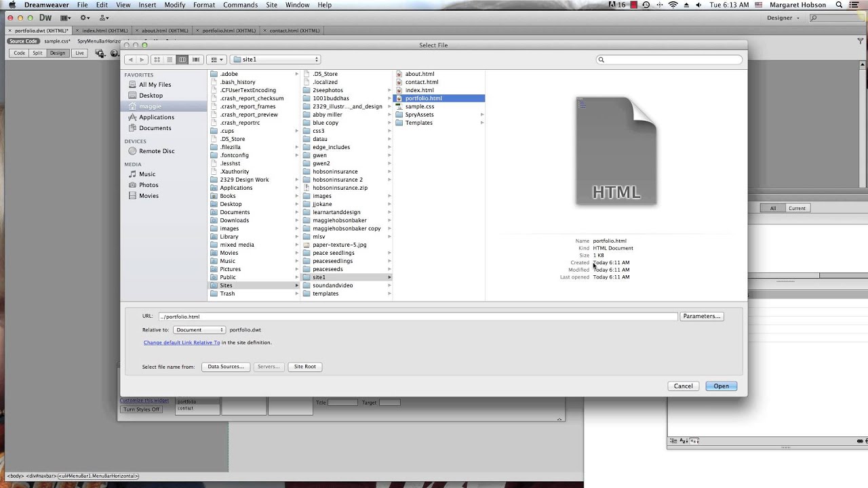868x488 pixels.
Task: Open the Relative to dropdown
Action: coord(199,330)
